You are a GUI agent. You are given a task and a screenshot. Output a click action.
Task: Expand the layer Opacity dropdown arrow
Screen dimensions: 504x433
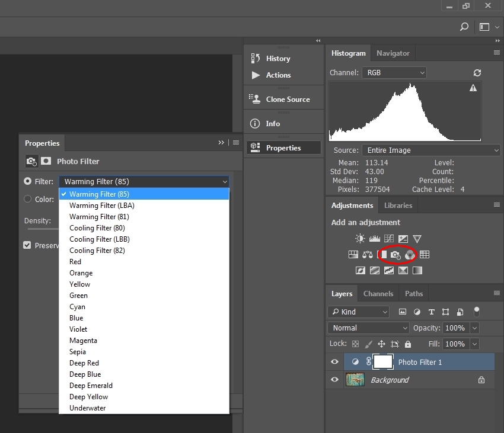click(x=474, y=328)
